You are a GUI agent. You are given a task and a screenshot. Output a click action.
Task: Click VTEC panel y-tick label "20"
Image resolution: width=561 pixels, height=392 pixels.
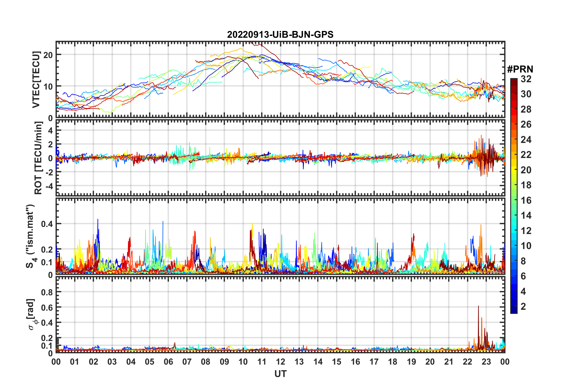pyautogui.click(x=48, y=55)
